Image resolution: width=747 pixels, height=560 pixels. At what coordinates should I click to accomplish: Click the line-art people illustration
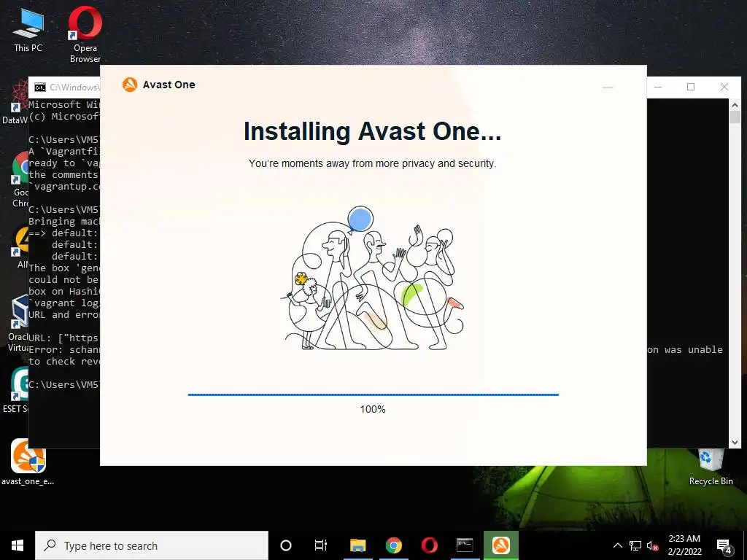pos(372,279)
